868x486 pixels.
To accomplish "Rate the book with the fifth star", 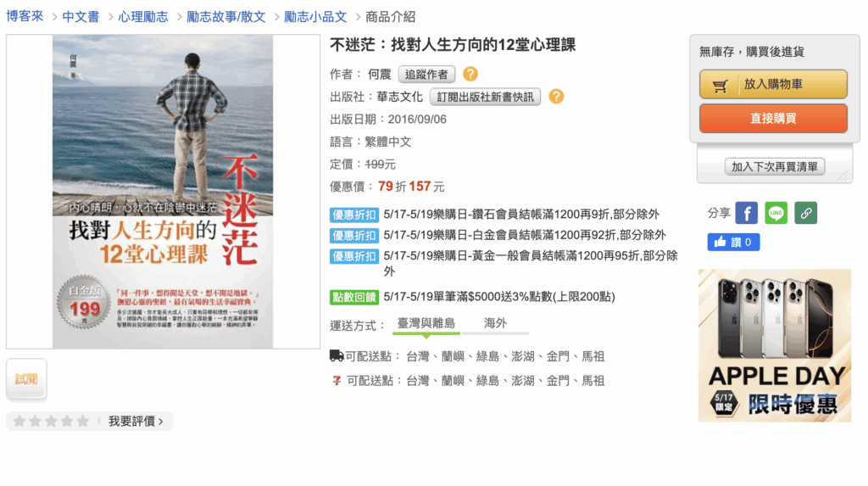I will click(83, 422).
